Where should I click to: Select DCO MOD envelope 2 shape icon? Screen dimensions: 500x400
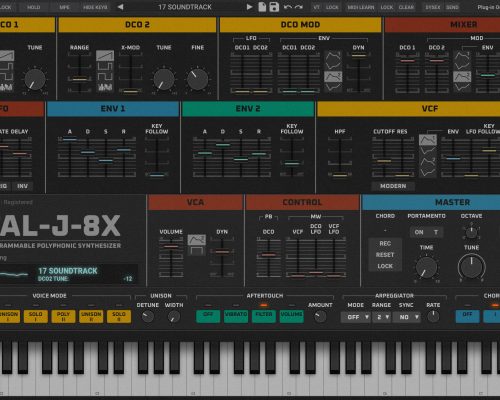coord(333,76)
